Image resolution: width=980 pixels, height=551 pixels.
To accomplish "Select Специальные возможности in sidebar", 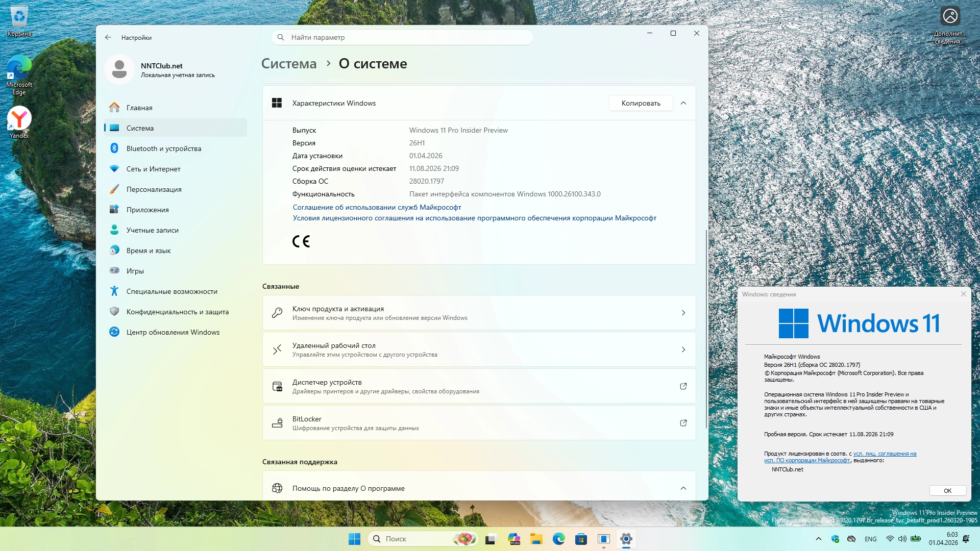I will (171, 291).
